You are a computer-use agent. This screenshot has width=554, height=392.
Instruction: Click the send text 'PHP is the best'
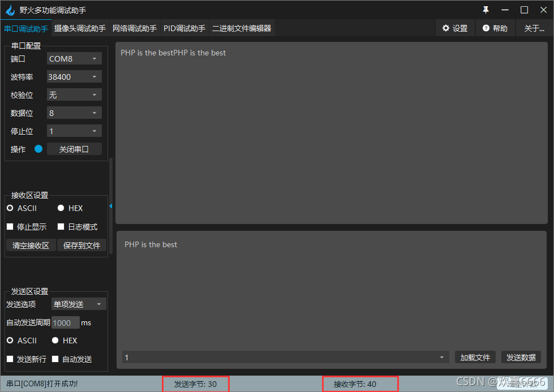pos(151,244)
